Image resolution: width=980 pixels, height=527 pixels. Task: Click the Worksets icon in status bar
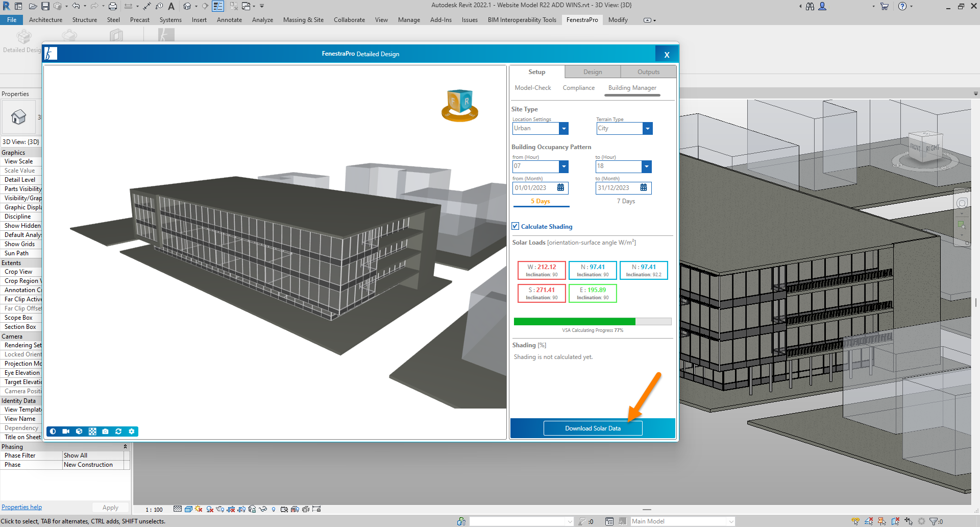point(461,521)
